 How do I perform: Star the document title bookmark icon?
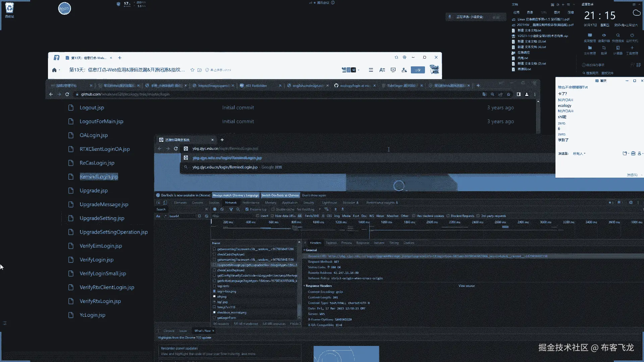[192, 70]
